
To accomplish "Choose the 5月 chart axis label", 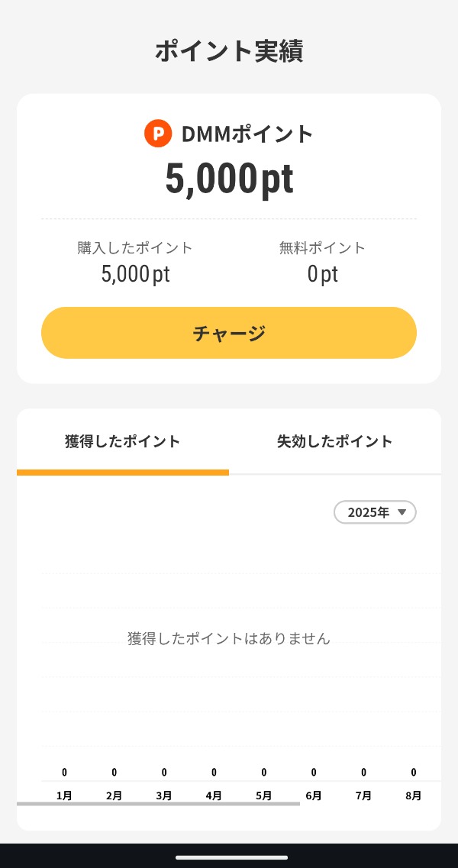I will (x=263, y=795).
